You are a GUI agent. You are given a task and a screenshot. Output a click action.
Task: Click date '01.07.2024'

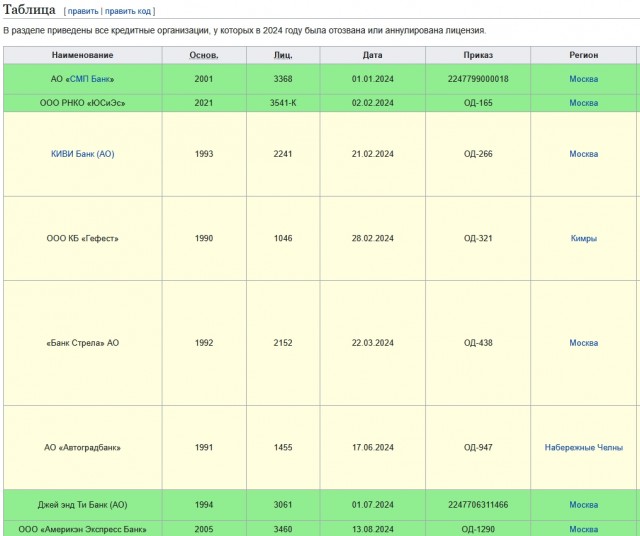point(373,505)
